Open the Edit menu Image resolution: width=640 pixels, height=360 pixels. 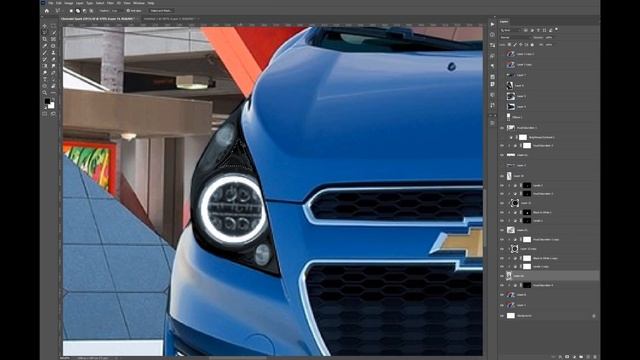pos(58,3)
